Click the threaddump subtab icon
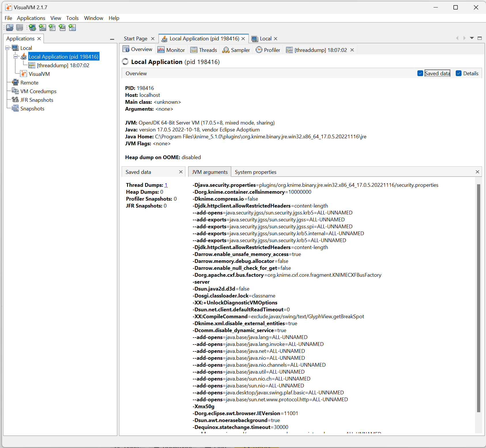486x448 pixels. point(289,50)
